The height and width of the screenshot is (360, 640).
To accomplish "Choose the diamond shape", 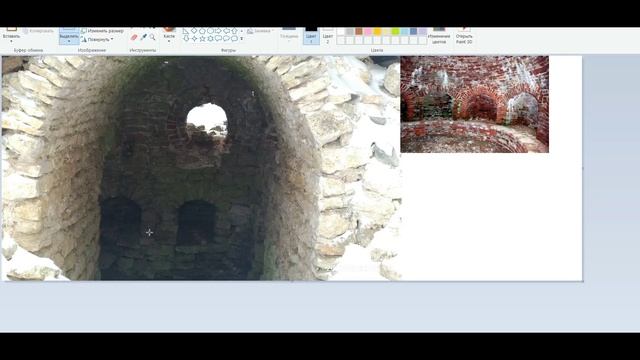I will pos(194,31).
